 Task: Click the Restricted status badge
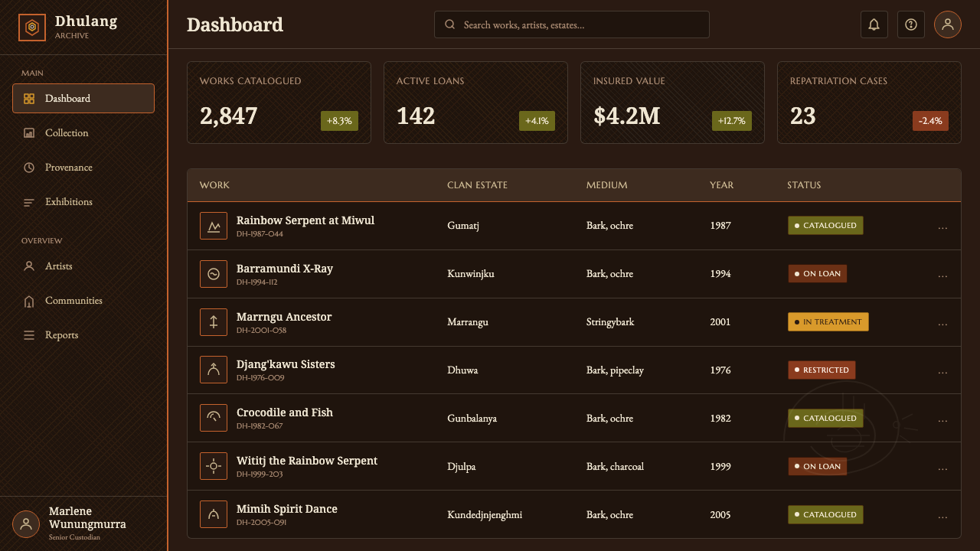[822, 370]
